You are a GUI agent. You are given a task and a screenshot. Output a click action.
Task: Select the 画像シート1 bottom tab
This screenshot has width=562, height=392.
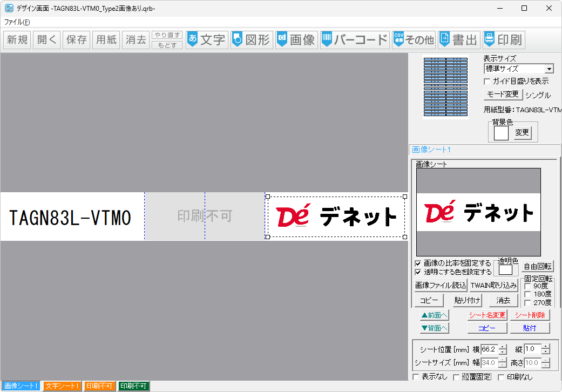coord(21,386)
